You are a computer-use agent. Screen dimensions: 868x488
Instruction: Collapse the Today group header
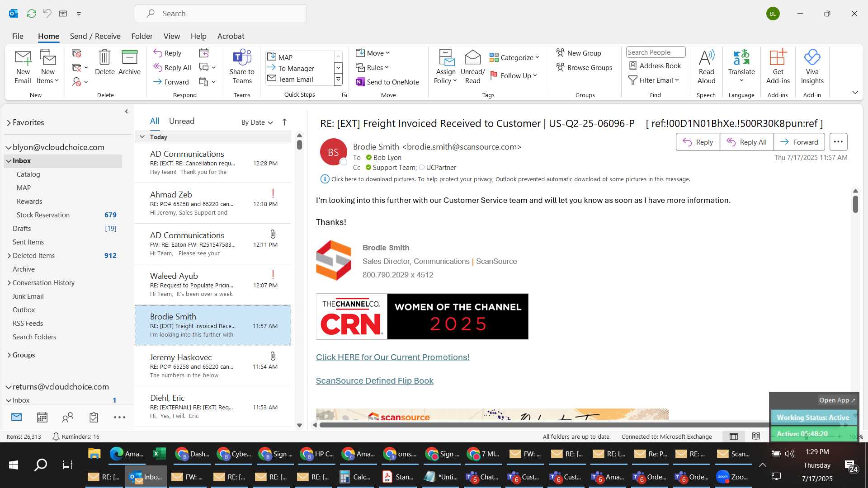pyautogui.click(x=142, y=136)
